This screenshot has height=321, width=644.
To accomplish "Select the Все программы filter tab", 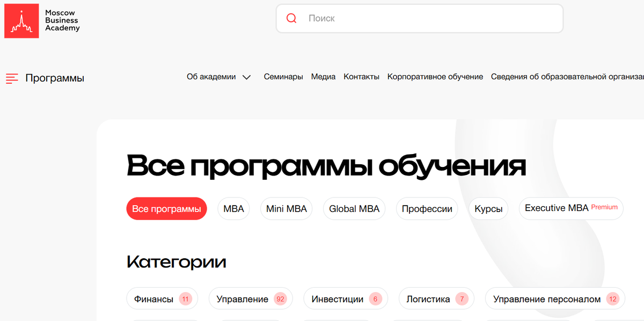I will click(x=166, y=209).
